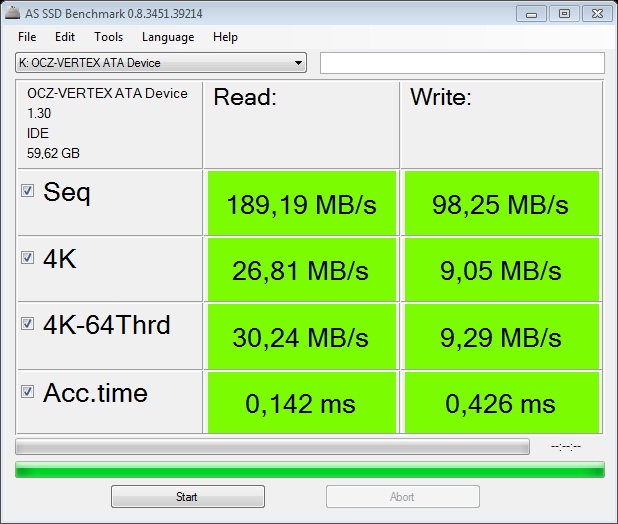The image size is (618, 524).
Task: Click the read access time 0,142 ms
Action: (x=302, y=403)
